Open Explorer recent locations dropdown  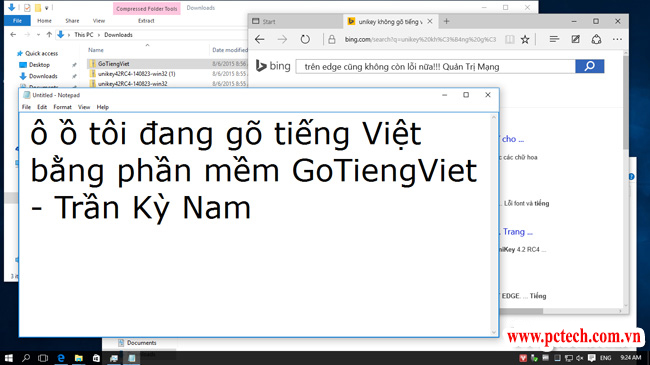point(39,35)
